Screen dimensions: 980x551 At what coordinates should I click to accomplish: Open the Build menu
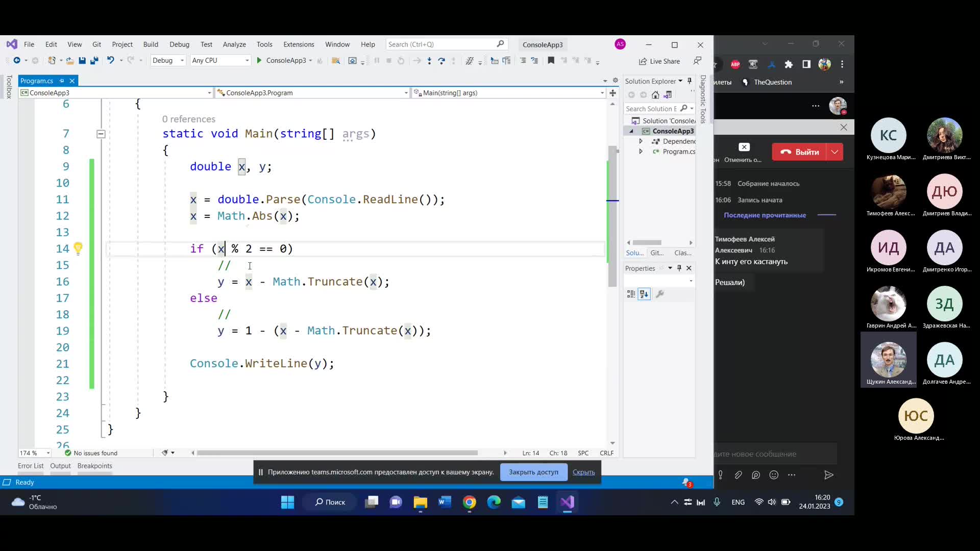(151, 44)
